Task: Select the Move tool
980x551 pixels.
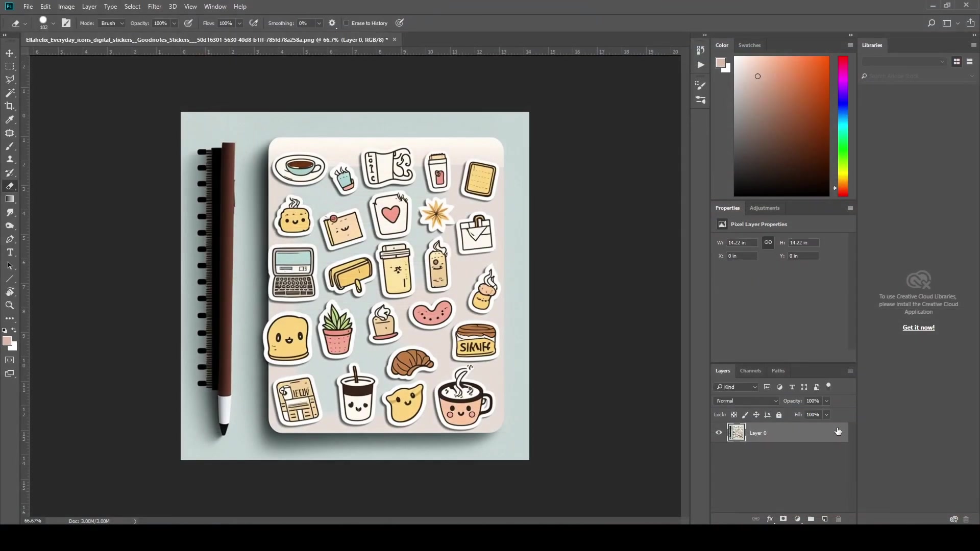Action: [10, 53]
